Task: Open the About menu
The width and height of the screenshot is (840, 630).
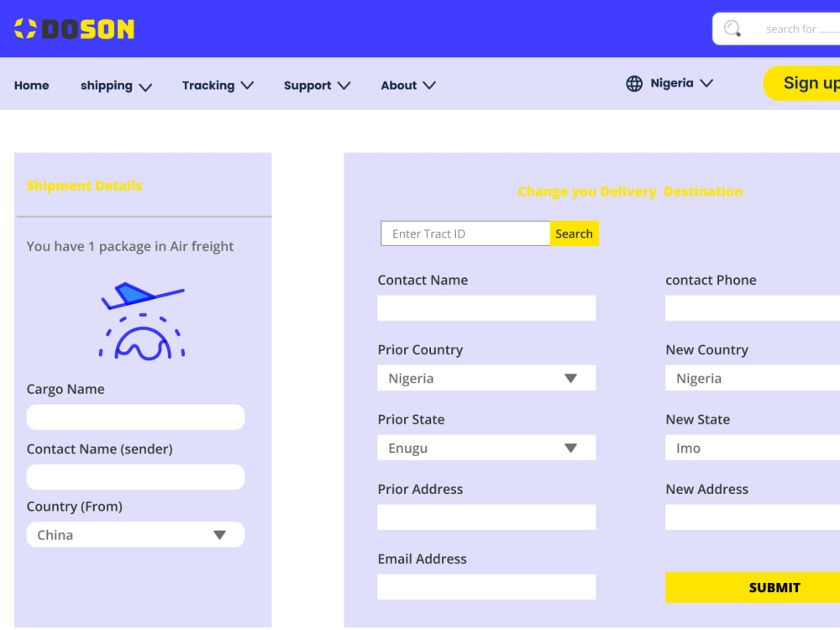Action: pos(408,85)
